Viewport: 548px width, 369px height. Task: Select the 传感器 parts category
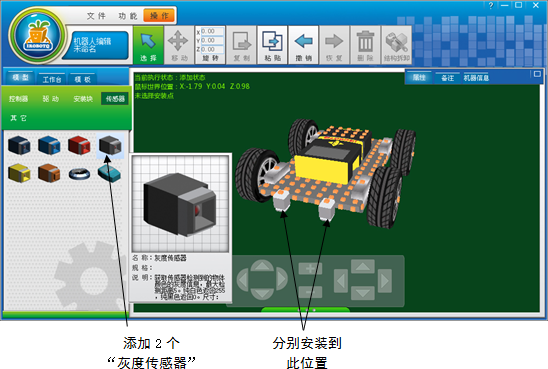point(115,99)
